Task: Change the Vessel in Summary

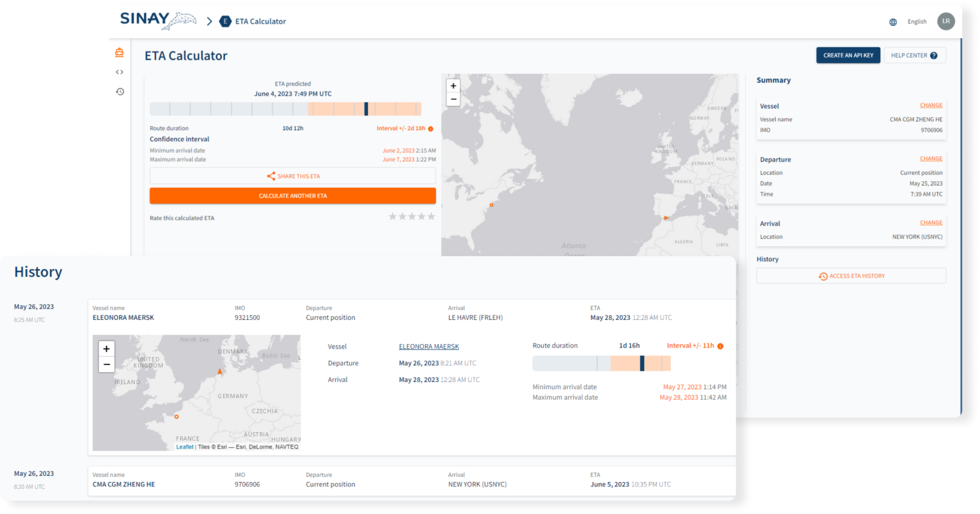Action: click(x=931, y=105)
